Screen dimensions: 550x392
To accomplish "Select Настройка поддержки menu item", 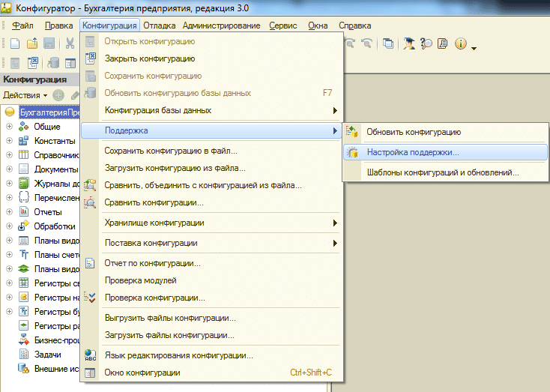I will 413,152.
